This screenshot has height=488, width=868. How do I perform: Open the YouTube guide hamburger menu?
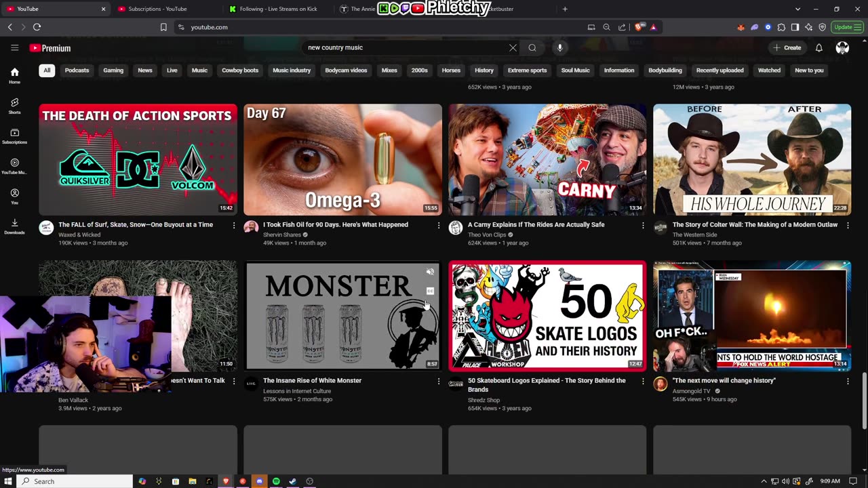tap(14, 47)
